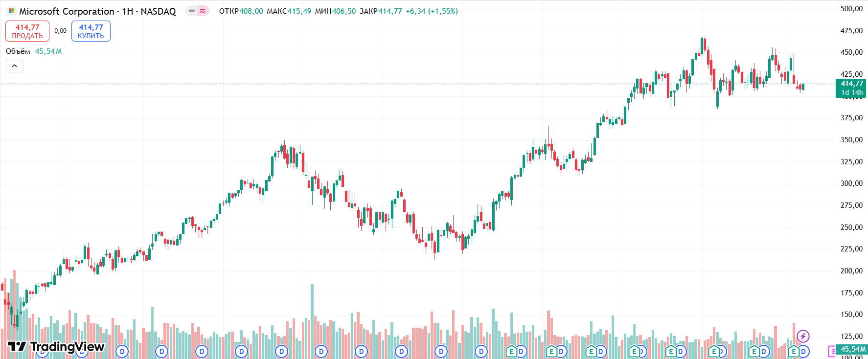Click the blue КУПИТЬ 414,77 buy button
The height and width of the screenshot is (359, 868).
point(91,31)
